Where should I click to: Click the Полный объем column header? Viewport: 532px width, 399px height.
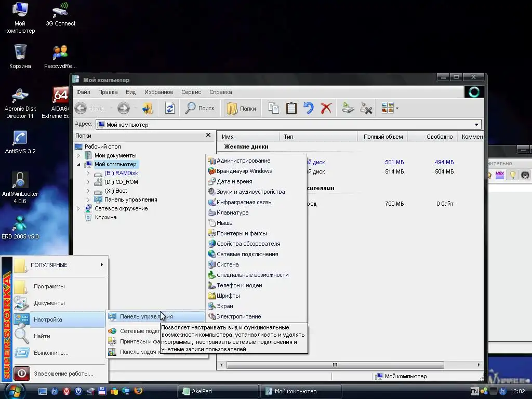[383, 137]
